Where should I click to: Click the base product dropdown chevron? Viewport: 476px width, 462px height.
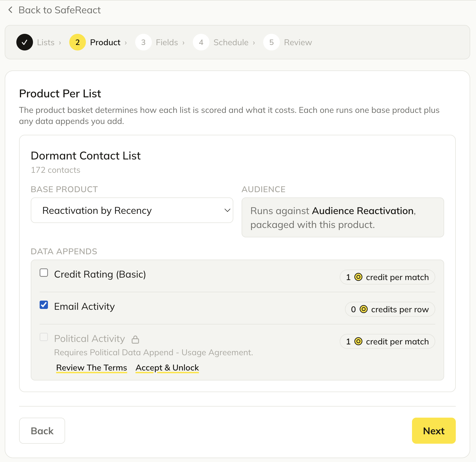point(227,210)
